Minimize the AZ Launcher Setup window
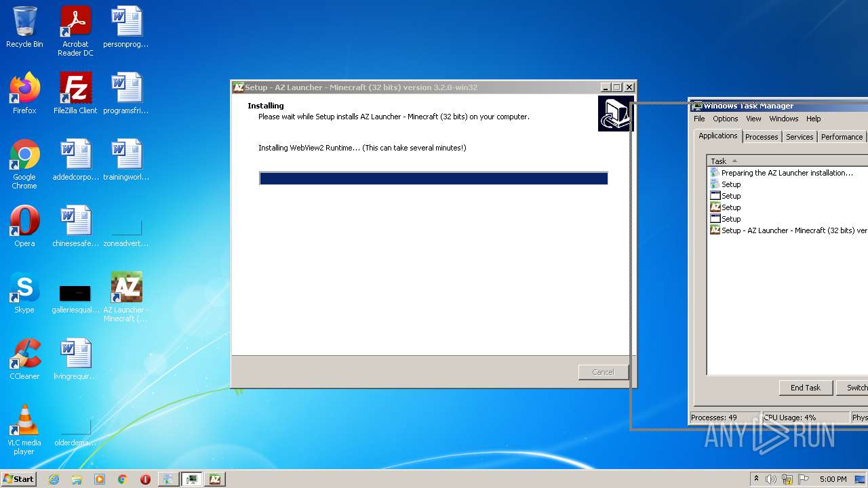This screenshot has width=868, height=488. tap(605, 87)
